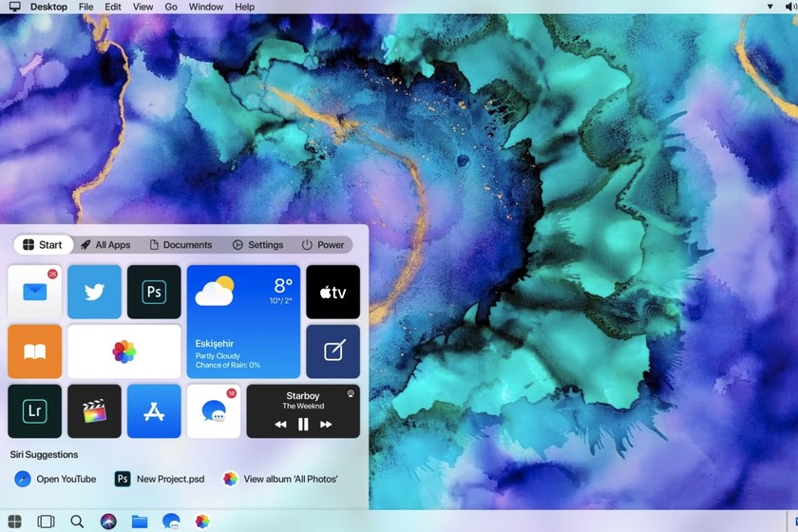Image resolution: width=798 pixels, height=532 pixels.
Task: Open the Apple TV tile
Action: point(332,292)
